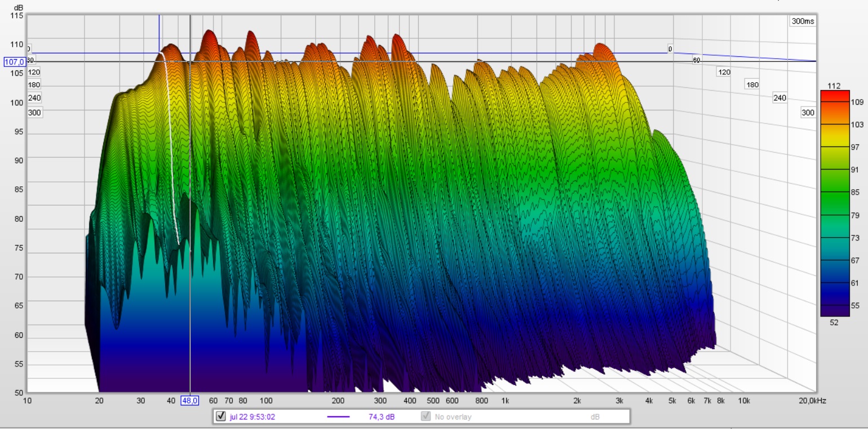868x429 pixels.
Task: Click the 180 label on the right time axis
Action: [752, 85]
